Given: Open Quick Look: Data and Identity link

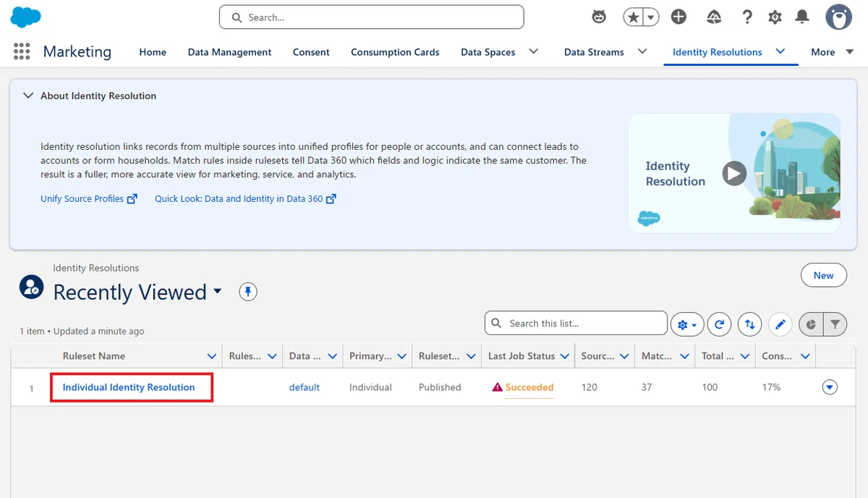Looking at the screenshot, I should pyautogui.click(x=245, y=198).
